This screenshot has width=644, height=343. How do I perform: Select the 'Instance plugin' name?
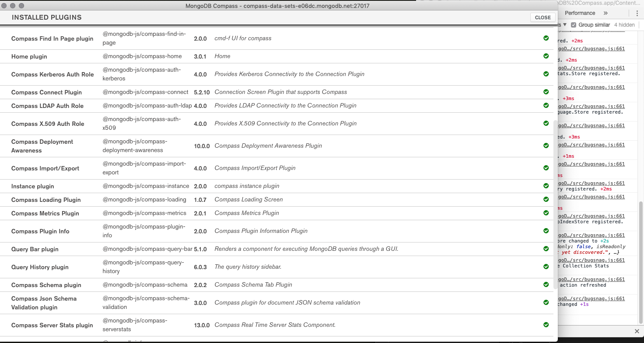tap(32, 186)
